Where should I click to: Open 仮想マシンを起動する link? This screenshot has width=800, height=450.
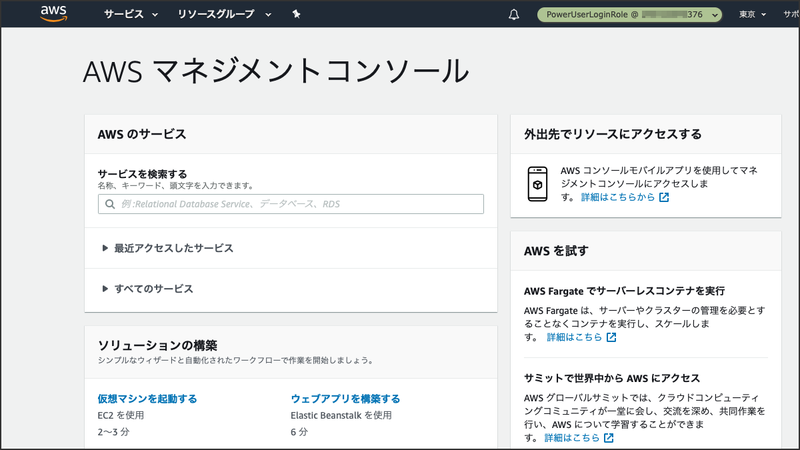pyautogui.click(x=147, y=398)
